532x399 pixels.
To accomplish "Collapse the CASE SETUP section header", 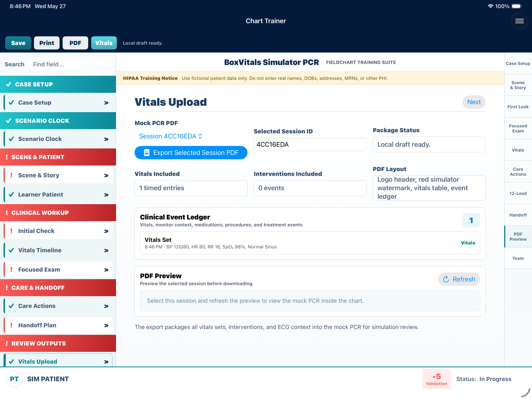I will click(58, 84).
